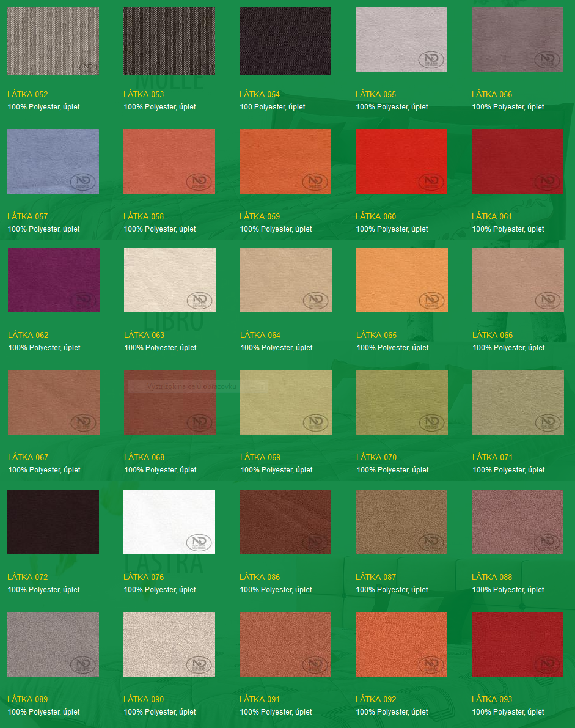Select the white LÁTKA 076 swatch
Screen dimensions: 575x728
tap(169, 522)
